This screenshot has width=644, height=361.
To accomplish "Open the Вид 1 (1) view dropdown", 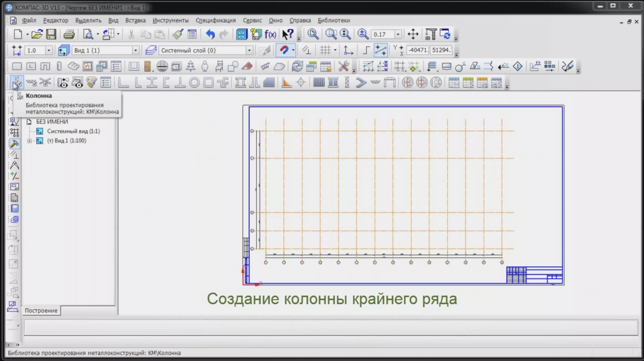I will click(136, 50).
